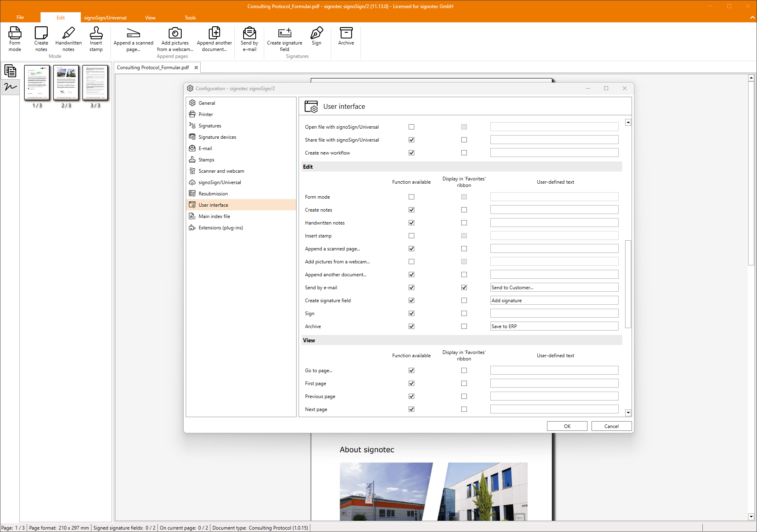Open Stamps settings category
757x532 pixels.
(x=241, y=160)
